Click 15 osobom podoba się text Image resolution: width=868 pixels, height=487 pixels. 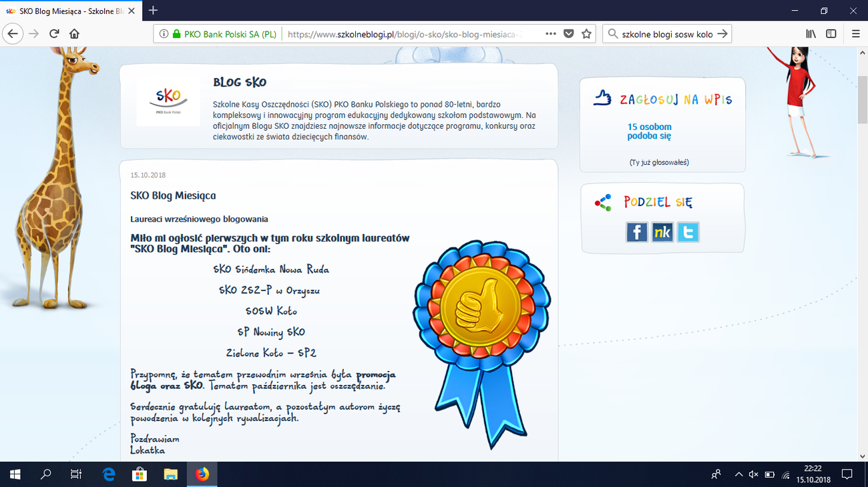pyautogui.click(x=649, y=131)
